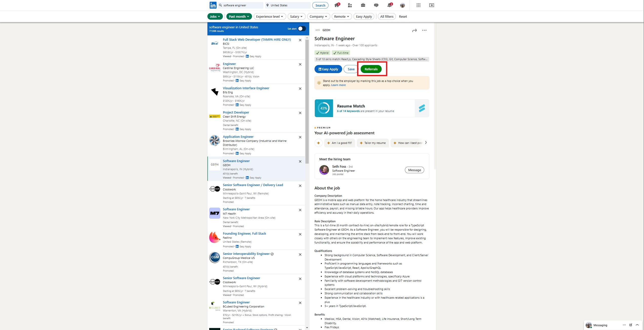The image size is (644, 330).
Task: Select Am I a good fit option
Action: click(x=339, y=143)
